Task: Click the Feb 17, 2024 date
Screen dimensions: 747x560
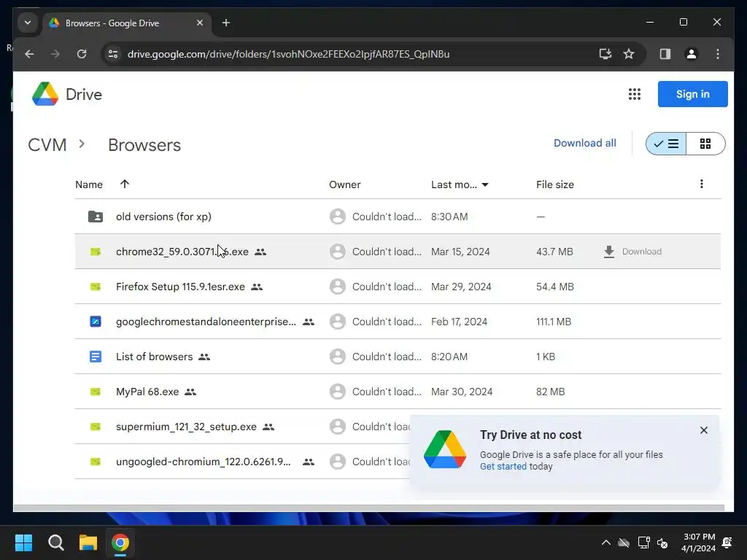Action: (459, 322)
